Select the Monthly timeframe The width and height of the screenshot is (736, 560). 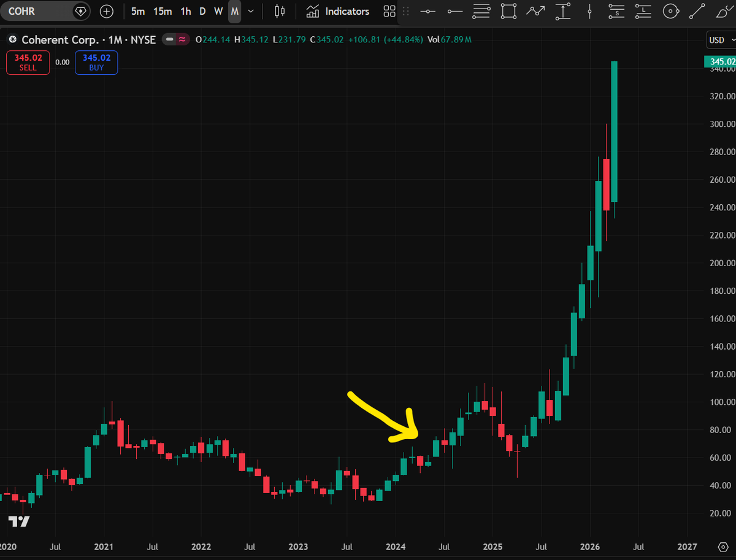234,11
